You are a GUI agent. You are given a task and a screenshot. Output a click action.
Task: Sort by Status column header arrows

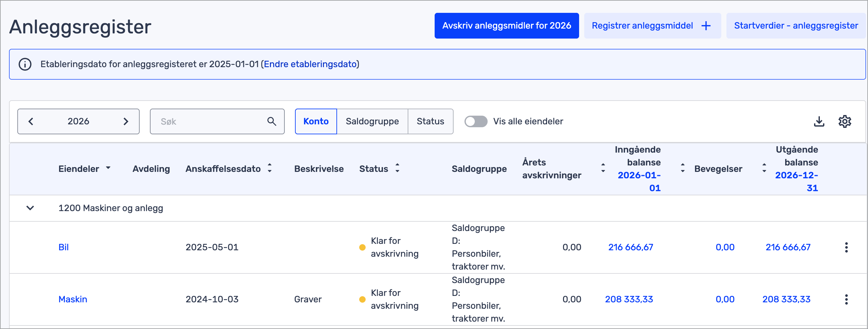coord(398,168)
